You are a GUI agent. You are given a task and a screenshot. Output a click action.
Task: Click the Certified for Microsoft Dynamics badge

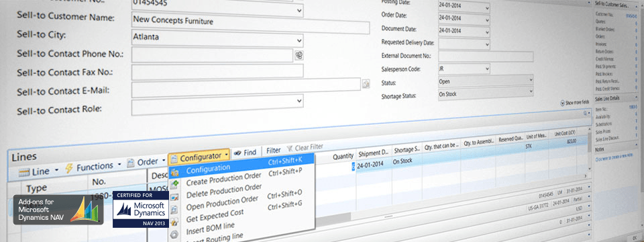tap(140, 209)
